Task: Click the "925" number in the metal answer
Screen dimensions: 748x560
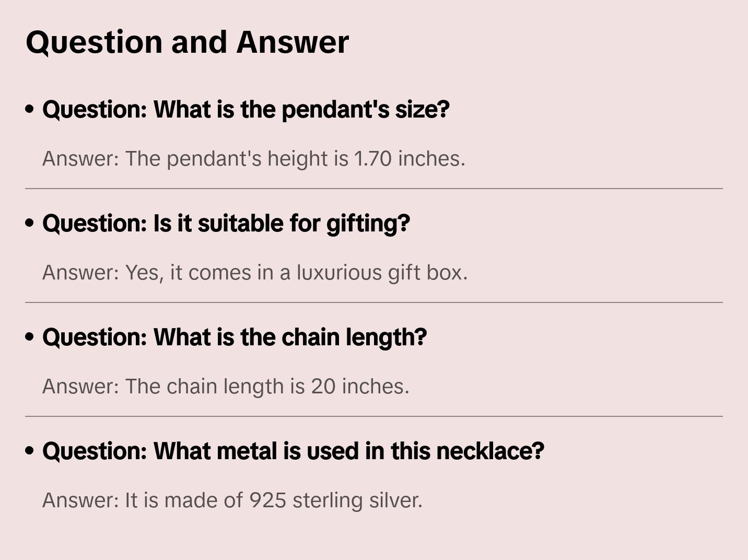Action: point(267,500)
